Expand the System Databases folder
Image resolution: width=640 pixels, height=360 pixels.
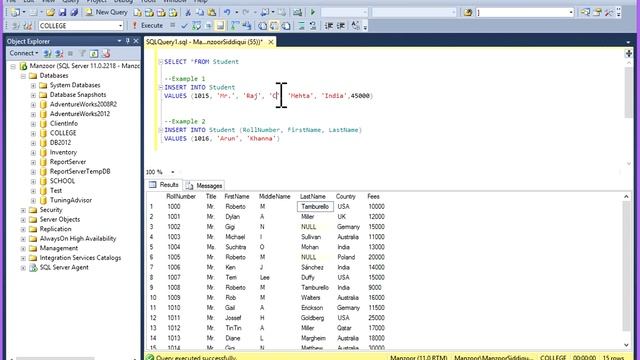pyautogui.click(x=33, y=86)
